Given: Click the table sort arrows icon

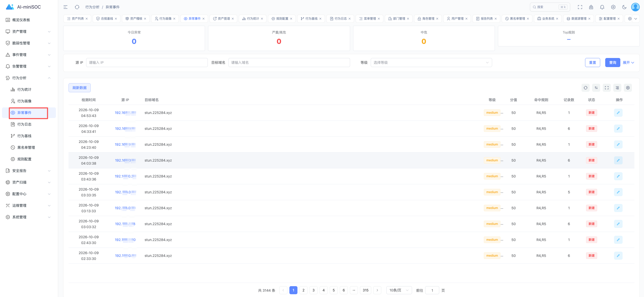Looking at the screenshot, I should pos(596,88).
